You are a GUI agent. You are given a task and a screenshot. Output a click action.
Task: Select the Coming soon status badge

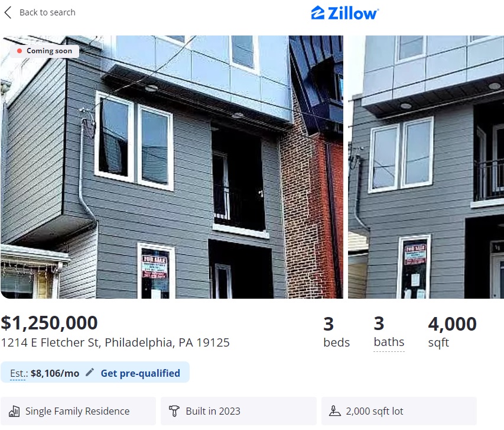click(x=45, y=51)
